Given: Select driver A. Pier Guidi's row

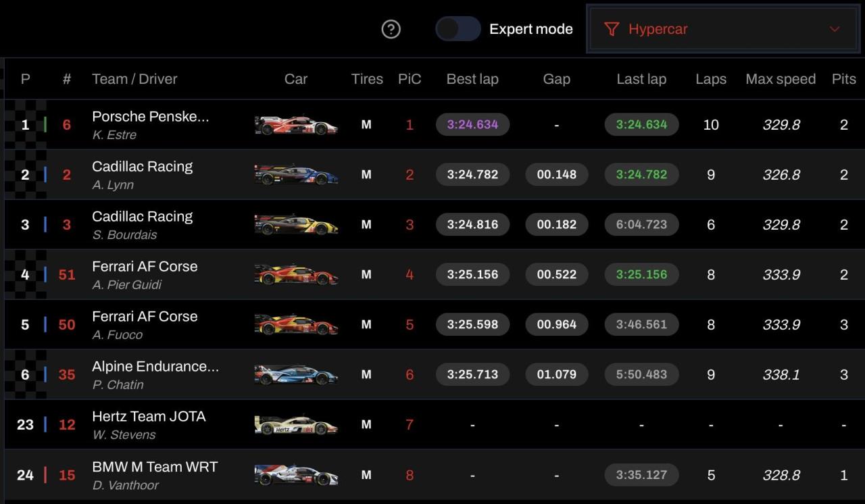Looking at the screenshot, I should [127, 284].
